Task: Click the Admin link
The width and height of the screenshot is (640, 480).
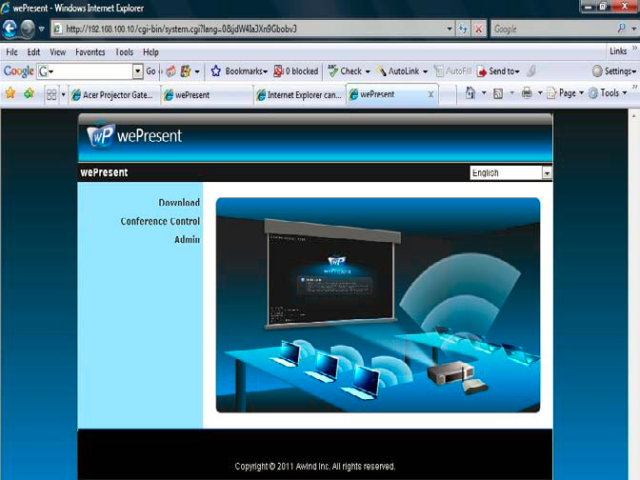Action: pyautogui.click(x=187, y=240)
